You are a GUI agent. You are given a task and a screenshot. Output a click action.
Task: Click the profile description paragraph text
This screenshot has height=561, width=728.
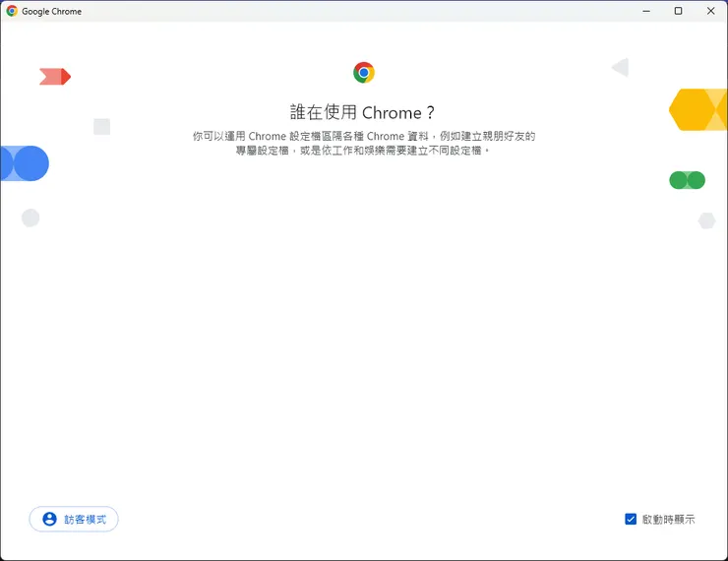coord(364,143)
